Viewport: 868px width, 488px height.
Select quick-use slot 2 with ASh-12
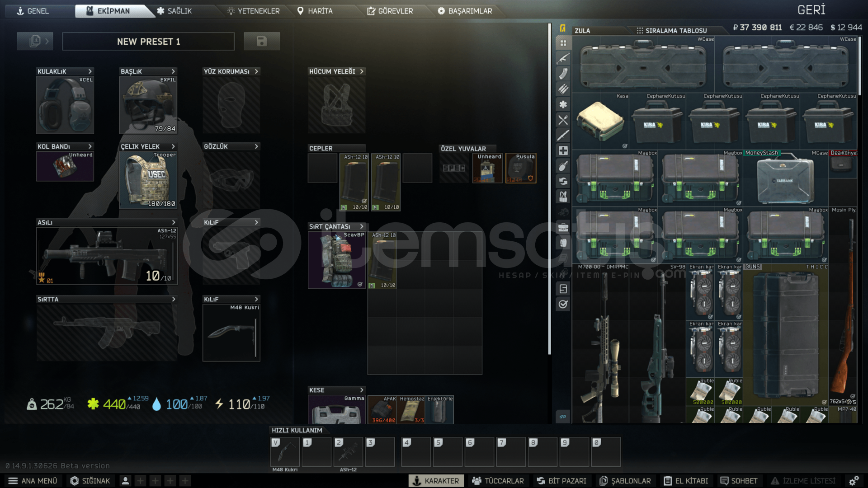348,452
